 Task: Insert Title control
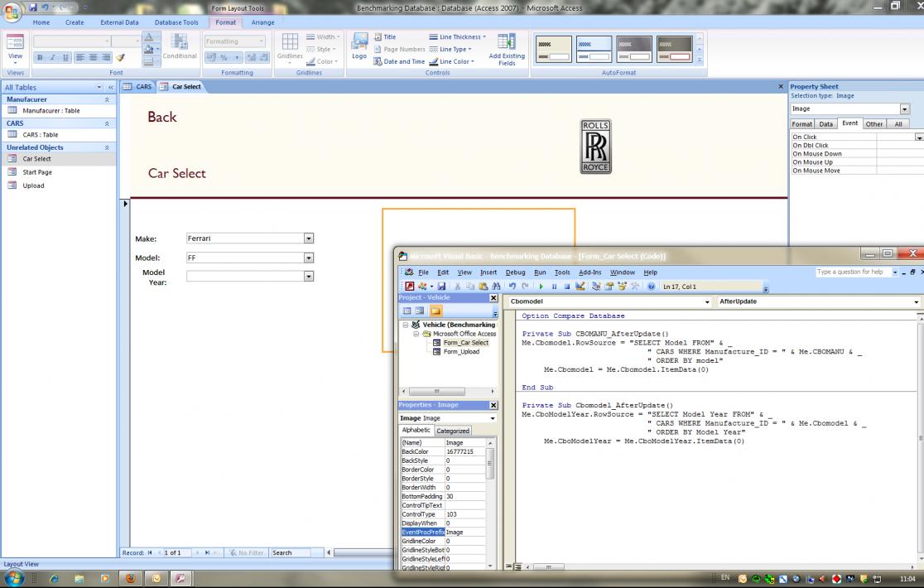385,36
